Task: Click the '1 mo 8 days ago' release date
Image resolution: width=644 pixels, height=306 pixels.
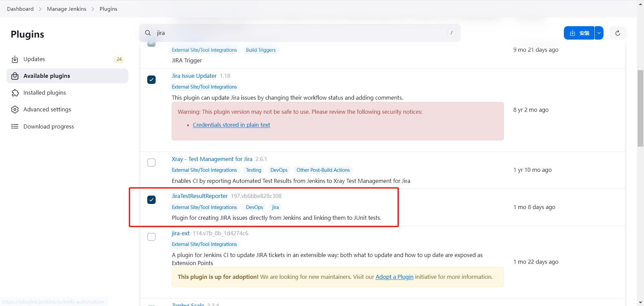Action: tap(534, 207)
